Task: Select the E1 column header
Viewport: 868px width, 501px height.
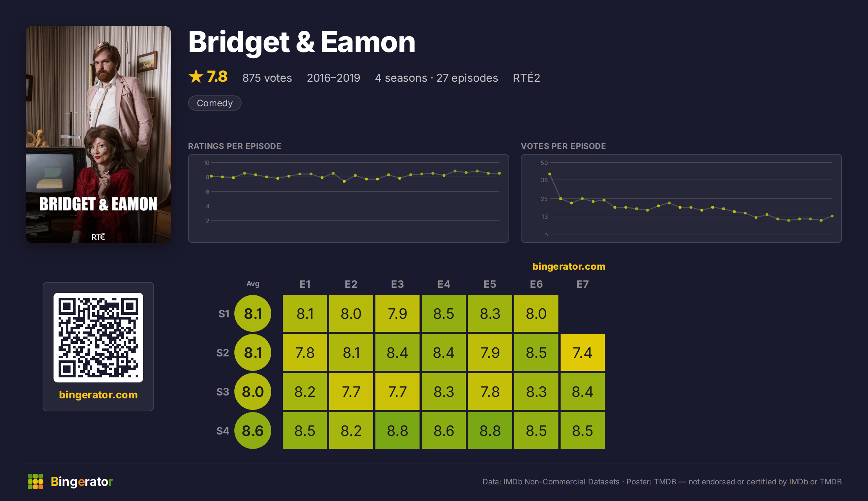Action: coord(305,284)
